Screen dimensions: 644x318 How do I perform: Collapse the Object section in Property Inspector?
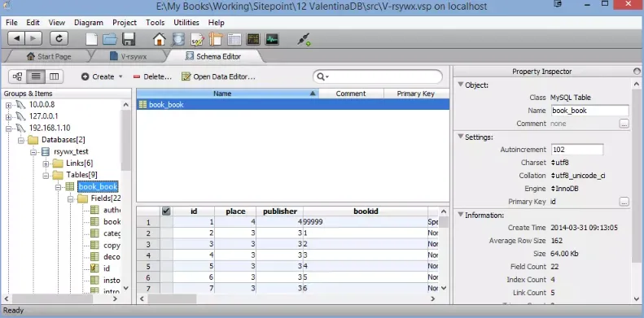[x=461, y=85]
